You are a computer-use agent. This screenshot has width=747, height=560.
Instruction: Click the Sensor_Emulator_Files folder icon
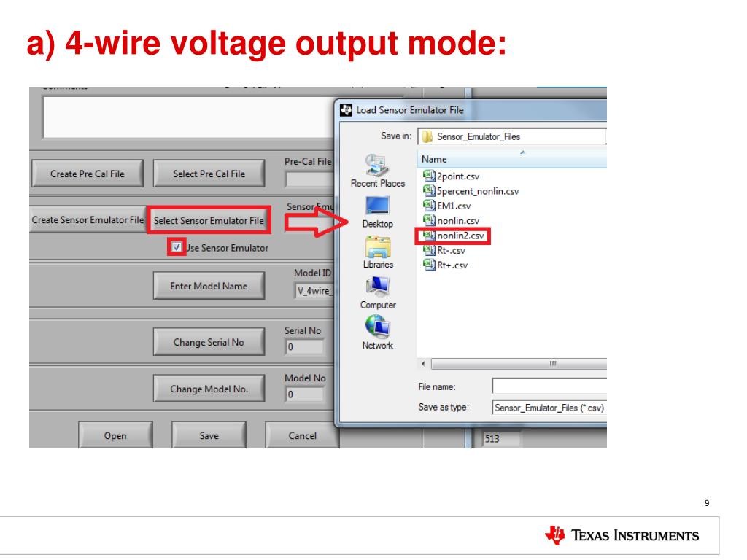427,136
